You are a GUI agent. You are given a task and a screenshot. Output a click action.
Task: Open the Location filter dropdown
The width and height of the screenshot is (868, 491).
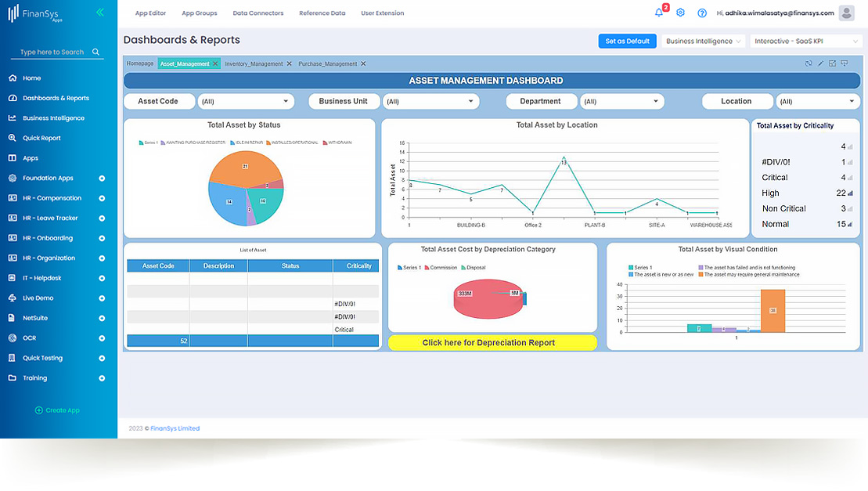tap(817, 101)
